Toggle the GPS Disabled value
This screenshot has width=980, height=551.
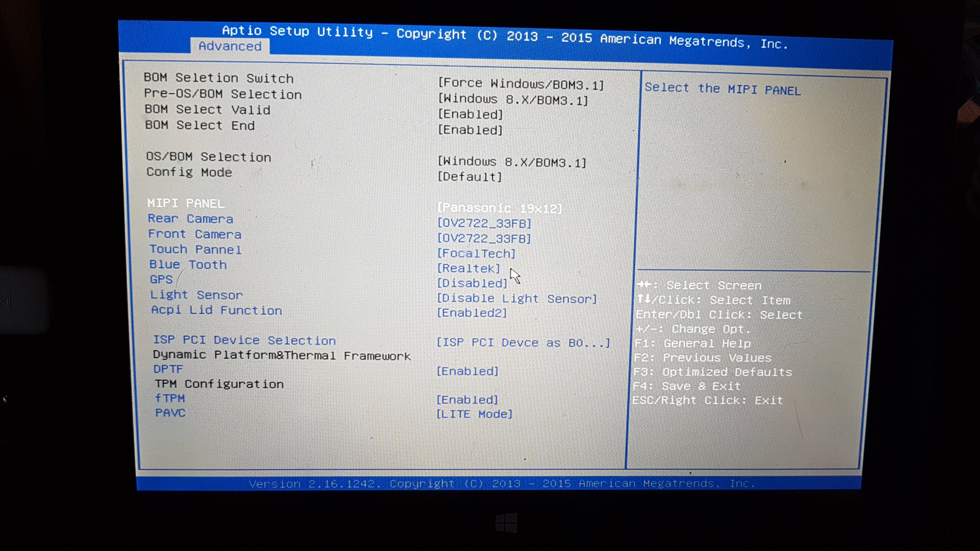coord(472,283)
